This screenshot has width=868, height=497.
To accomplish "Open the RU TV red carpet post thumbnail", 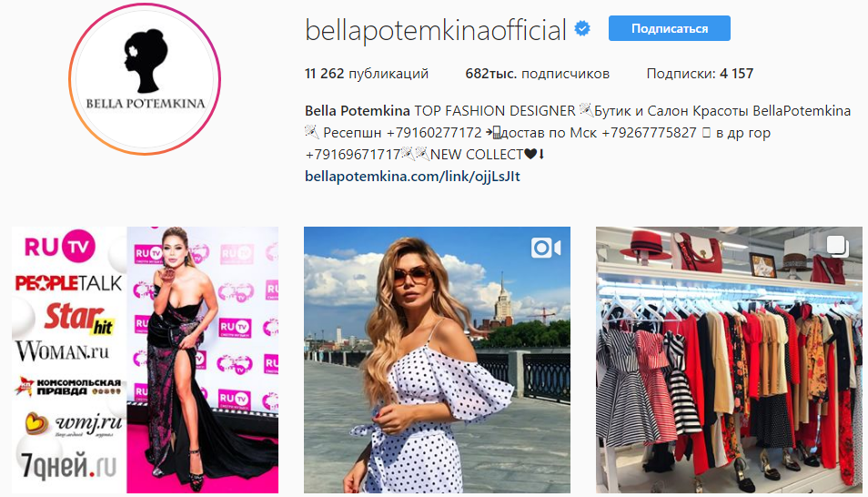I will (145, 360).
